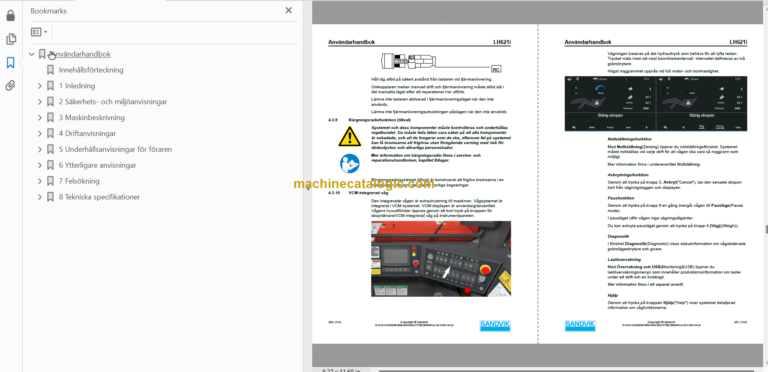Image resolution: width=768 pixels, height=372 pixels.
Task: Click the VCM display screenshot on right page
Action: [656, 103]
